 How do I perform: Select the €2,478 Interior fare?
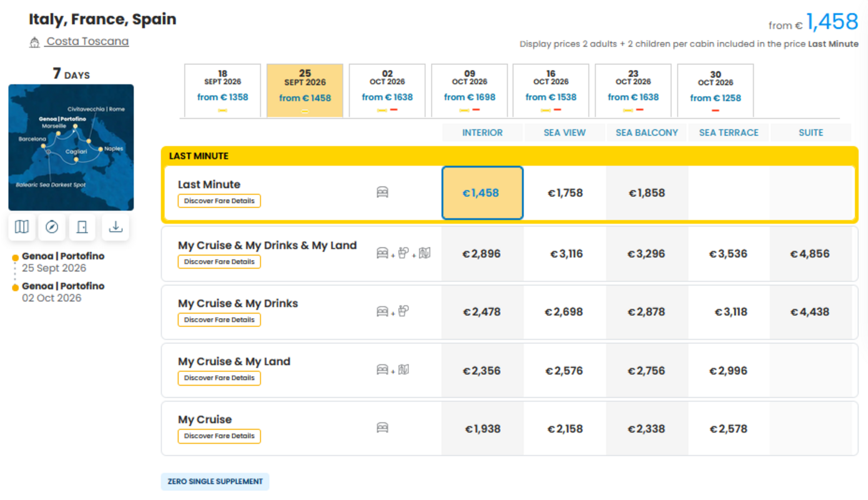pos(482,312)
